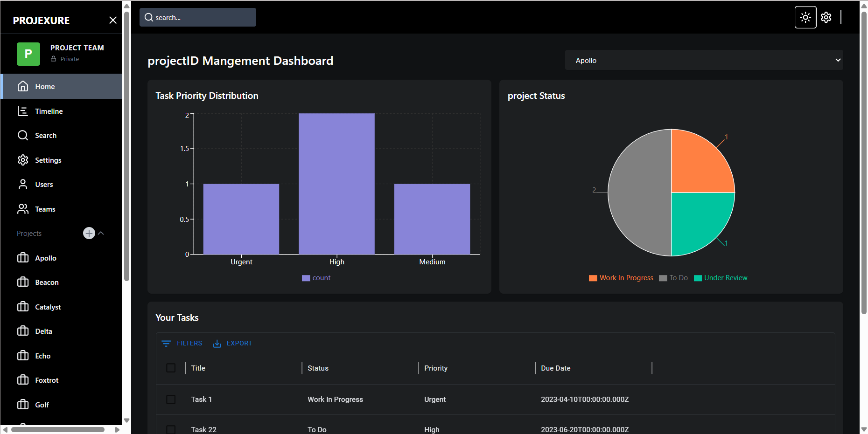868x434 pixels.
Task: Open the Apollo project link
Action: pos(62,258)
